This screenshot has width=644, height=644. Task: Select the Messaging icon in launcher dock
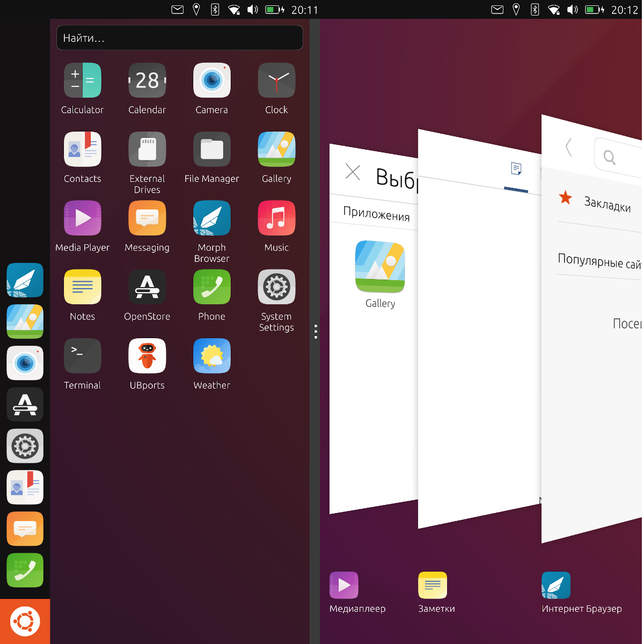(25, 529)
